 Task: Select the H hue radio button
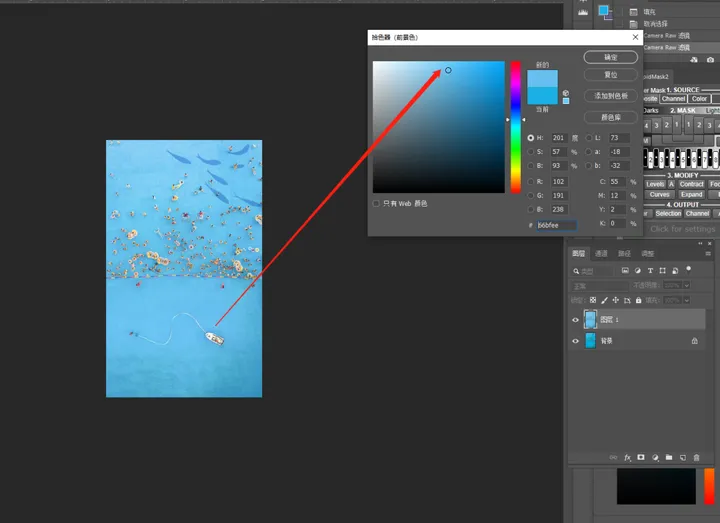[531, 138]
